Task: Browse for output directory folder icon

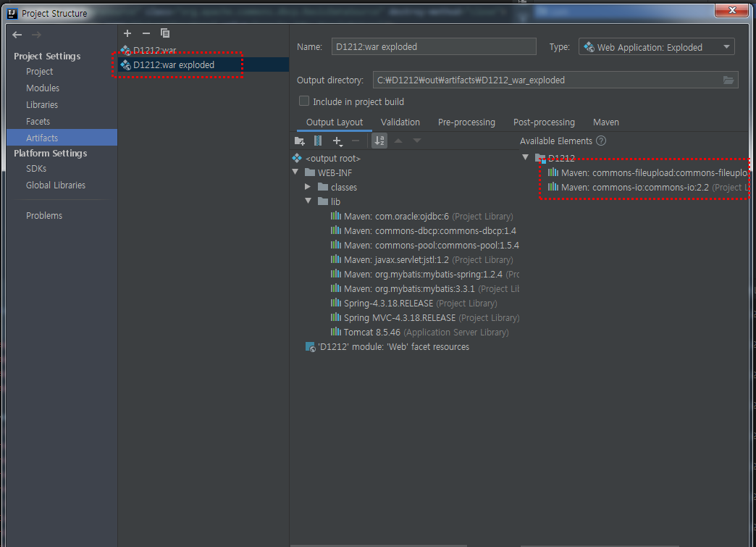Action: tap(728, 80)
